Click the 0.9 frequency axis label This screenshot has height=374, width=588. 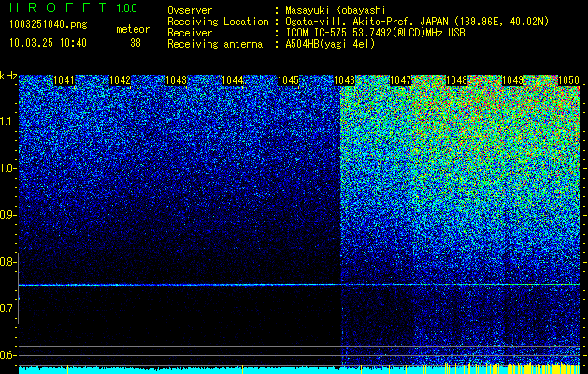pyautogui.click(x=7, y=215)
